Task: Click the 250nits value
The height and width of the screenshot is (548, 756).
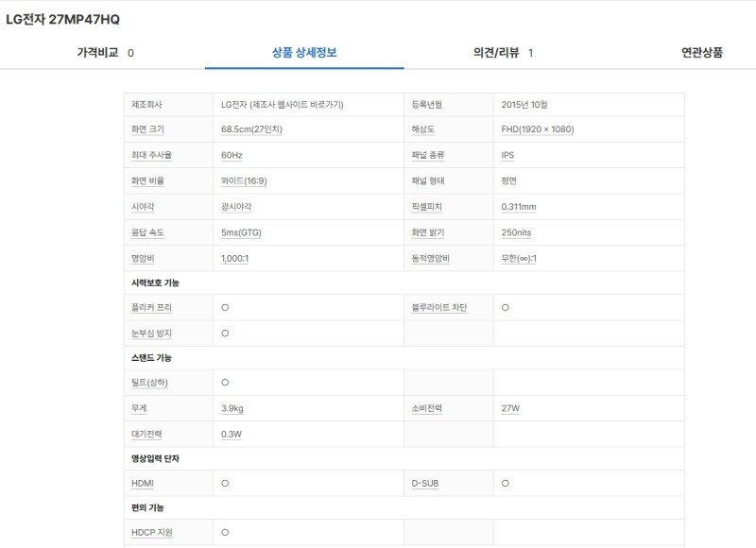Action: 516,232
